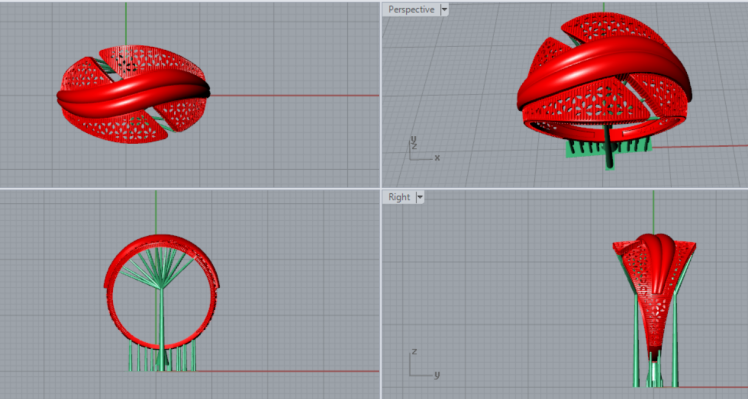Click the Perspective viewport title label
The image size is (748, 399).
[411, 10]
